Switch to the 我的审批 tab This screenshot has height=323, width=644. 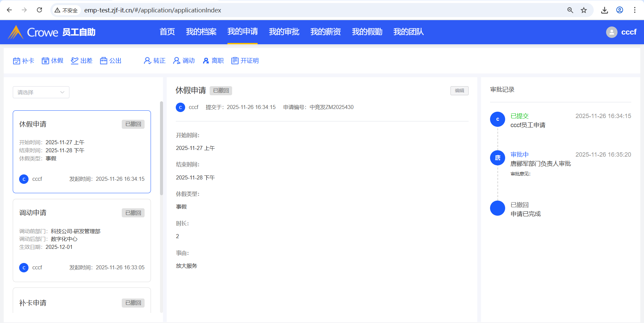click(x=284, y=32)
